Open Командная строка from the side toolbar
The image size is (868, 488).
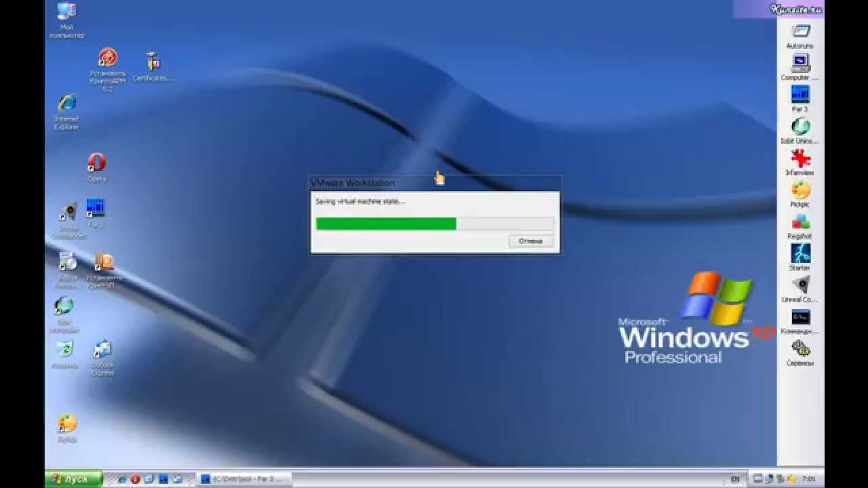tap(800, 321)
